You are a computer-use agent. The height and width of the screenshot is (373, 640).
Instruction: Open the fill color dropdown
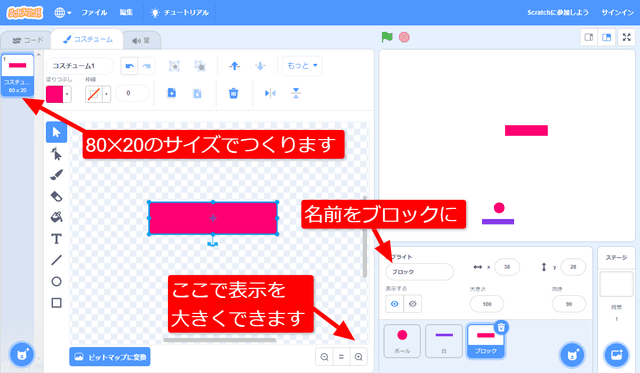pos(67,94)
